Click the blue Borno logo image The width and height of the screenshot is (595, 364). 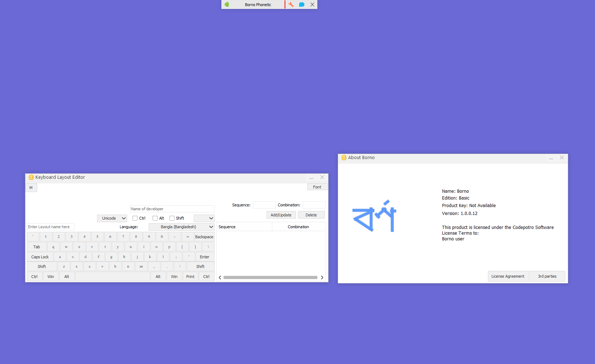(x=374, y=216)
